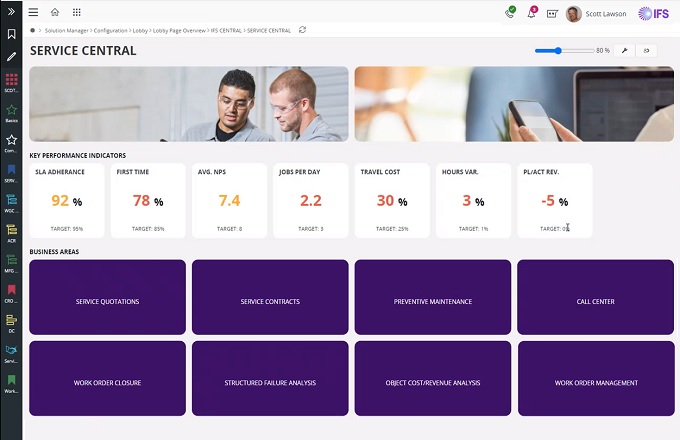Open the apps grid launcher
680x440 pixels.
(77, 12)
